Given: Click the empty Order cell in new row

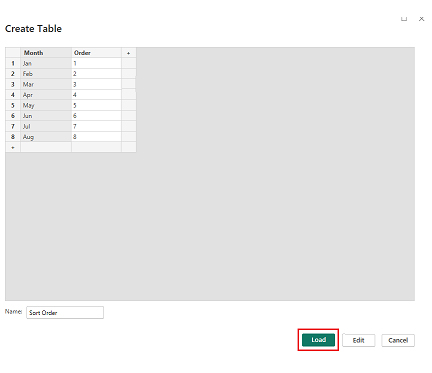Looking at the screenshot, I should [x=96, y=147].
